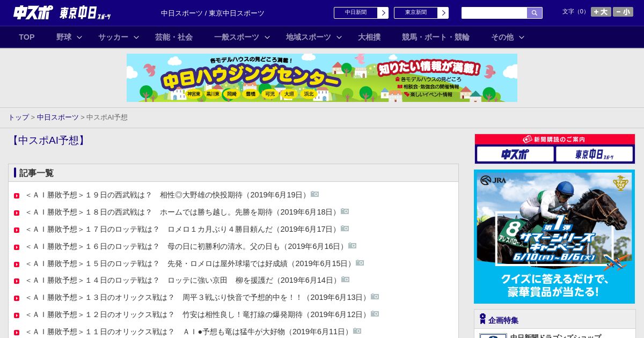Increase text size with the 大 button
Viewport: 644px width, 338px height.
601,12
